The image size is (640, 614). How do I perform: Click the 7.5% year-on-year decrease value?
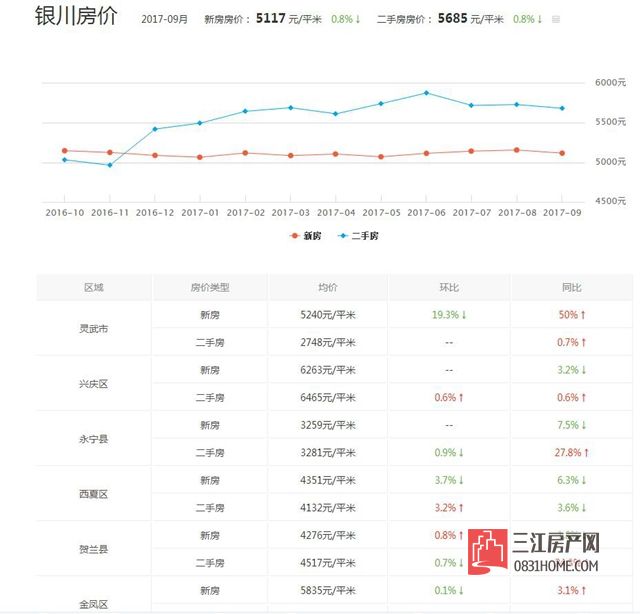[x=571, y=425]
